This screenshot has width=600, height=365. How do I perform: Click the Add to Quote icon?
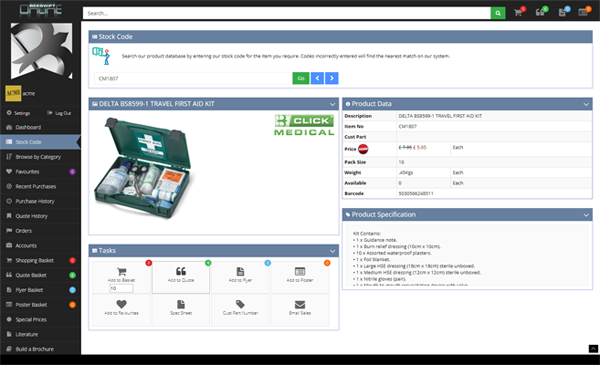click(x=181, y=271)
